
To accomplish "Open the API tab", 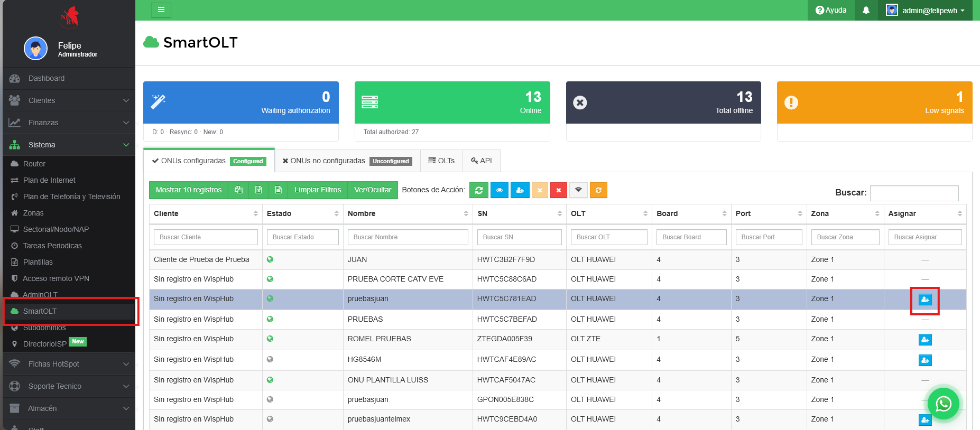I will (482, 161).
